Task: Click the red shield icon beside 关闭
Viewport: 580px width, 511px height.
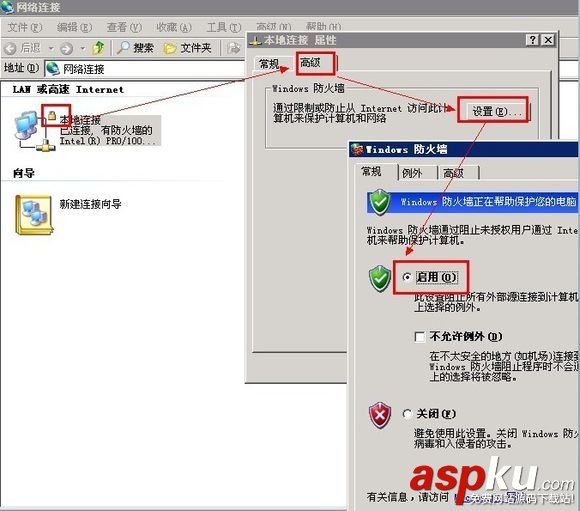Action: click(380, 415)
